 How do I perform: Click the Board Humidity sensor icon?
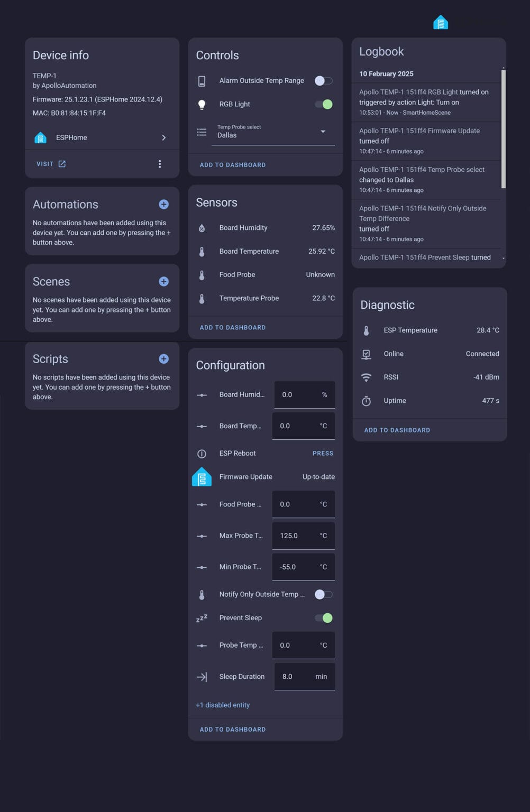click(x=202, y=228)
